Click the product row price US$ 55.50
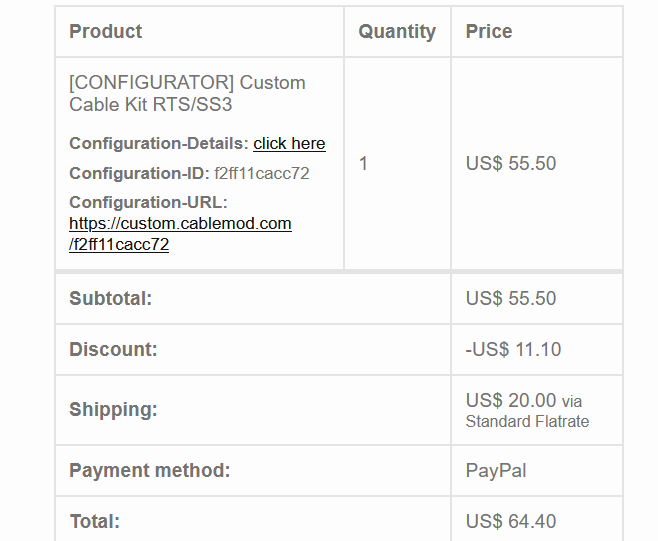This screenshot has height=541, width=658. coord(511,164)
